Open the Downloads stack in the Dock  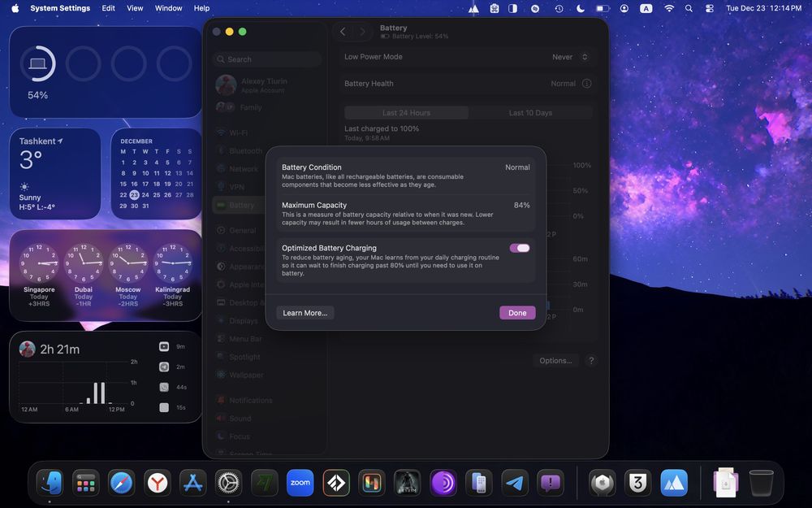[725, 483]
